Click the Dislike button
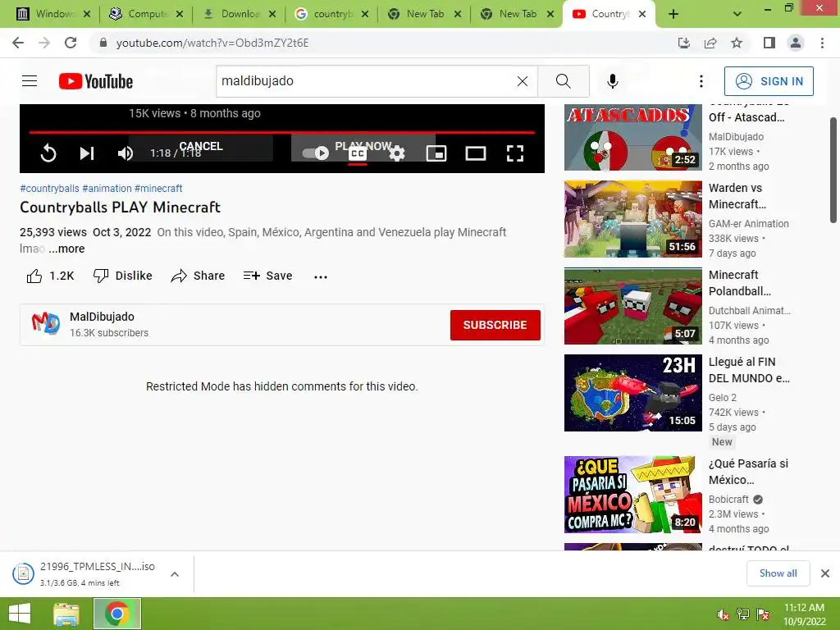840x630 pixels. [x=123, y=276]
